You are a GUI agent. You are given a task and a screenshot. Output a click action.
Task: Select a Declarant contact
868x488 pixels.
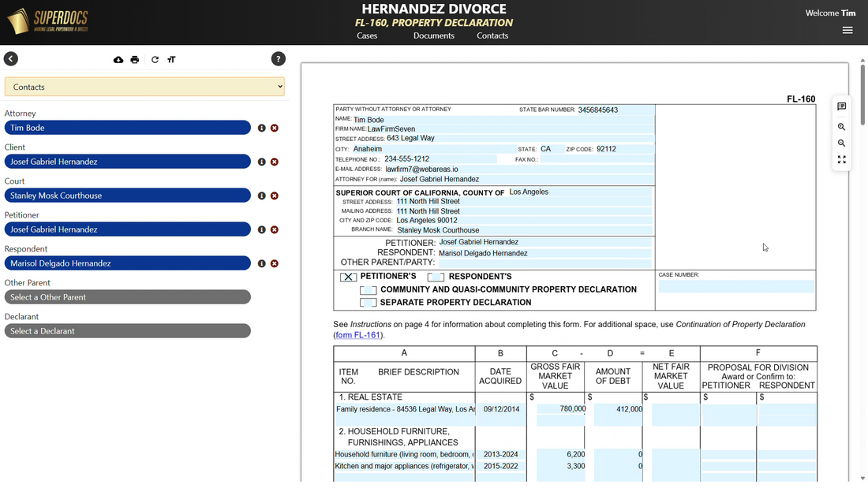127,331
